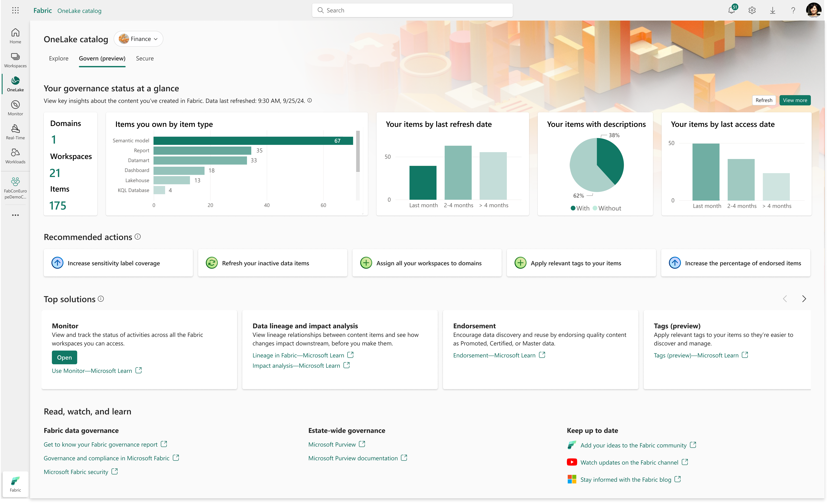Viewport: 828px width, 504px height.
Task: Switch to the Explore tab
Action: click(x=58, y=58)
